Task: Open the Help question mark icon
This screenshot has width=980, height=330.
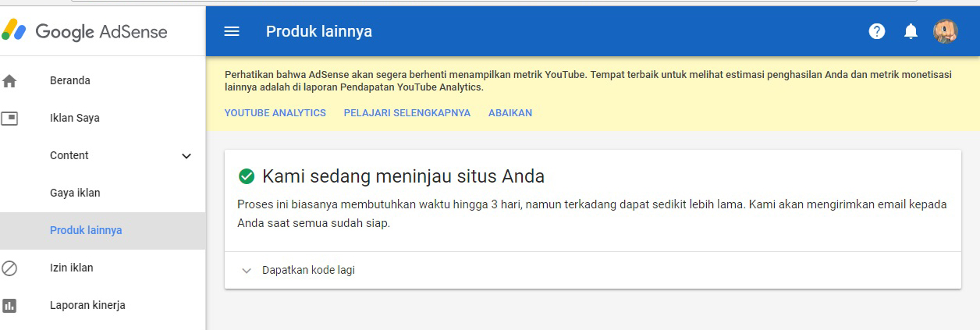Action: 877,31
